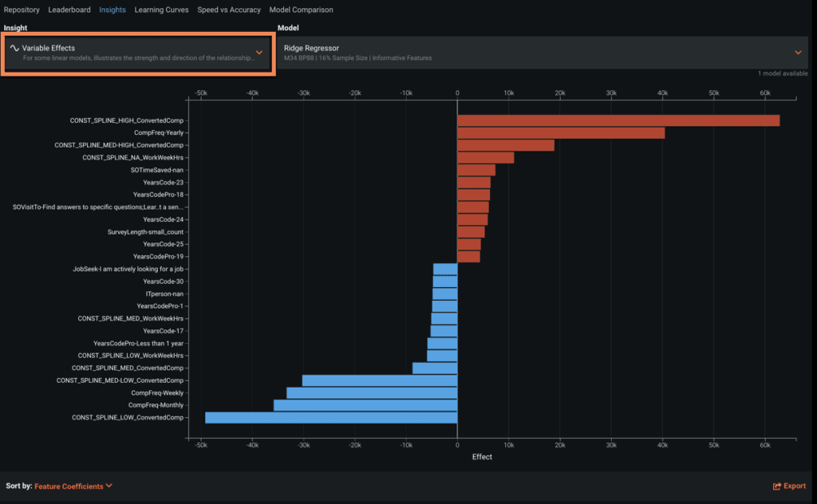Expand the Insight selector chevron
Image resolution: width=817 pixels, height=504 pixels.
[x=259, y=53]
